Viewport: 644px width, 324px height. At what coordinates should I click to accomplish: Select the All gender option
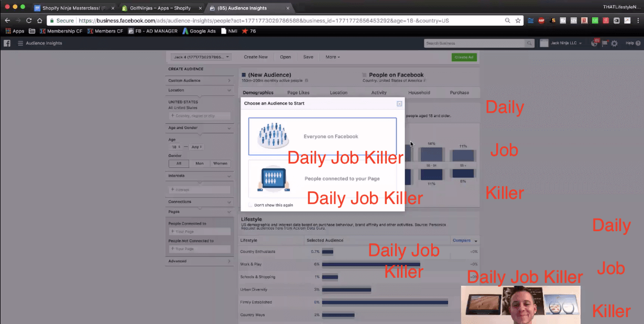pyautogui.click(x=179, y=164)
